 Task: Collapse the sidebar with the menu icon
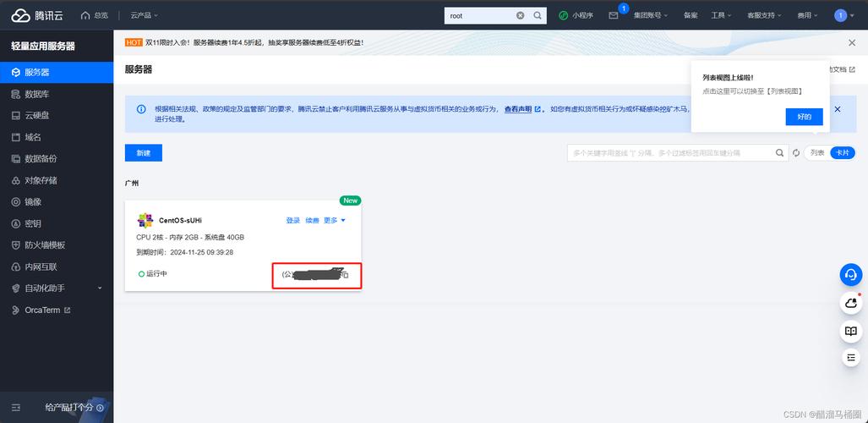(15, 408)
